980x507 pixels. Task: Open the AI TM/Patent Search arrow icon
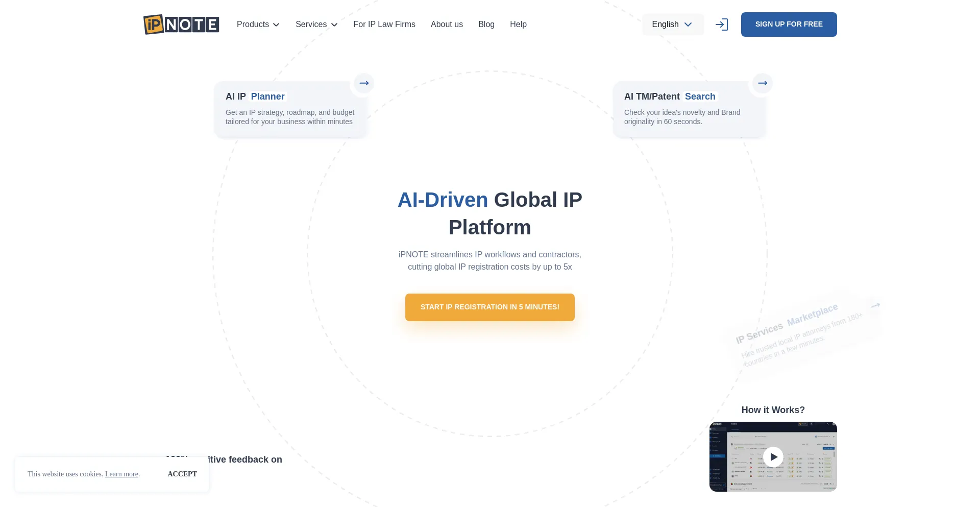pyautogui.click(x=763, y=83)
